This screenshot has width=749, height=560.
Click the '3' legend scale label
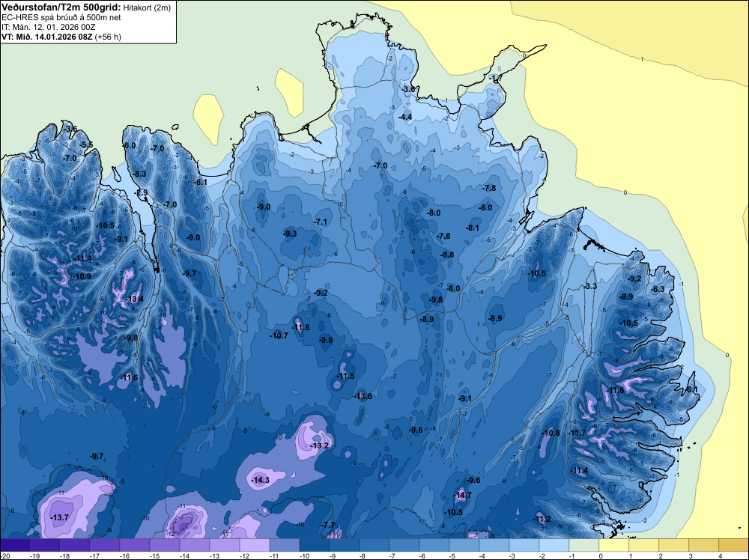(690, 556)
